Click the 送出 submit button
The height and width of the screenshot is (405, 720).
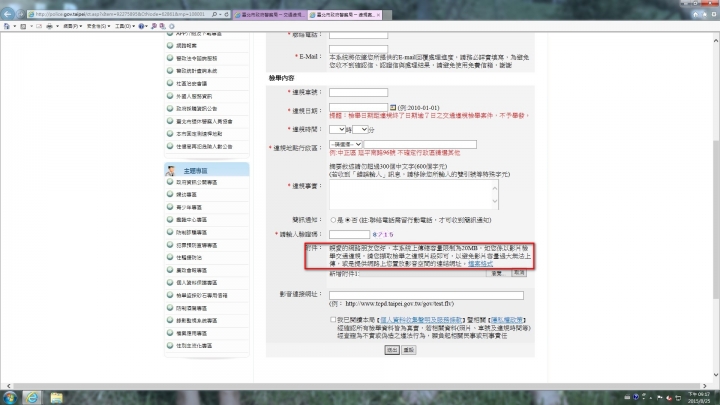point(392,350)
